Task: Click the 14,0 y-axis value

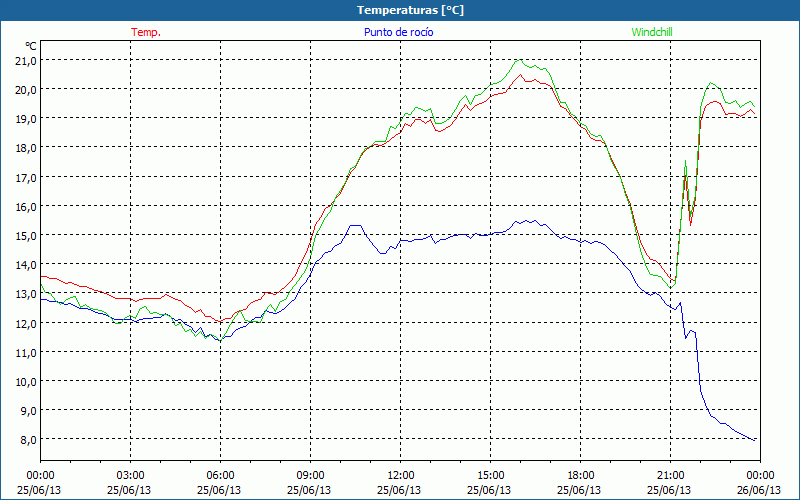Action: click(x=26, y=265)
